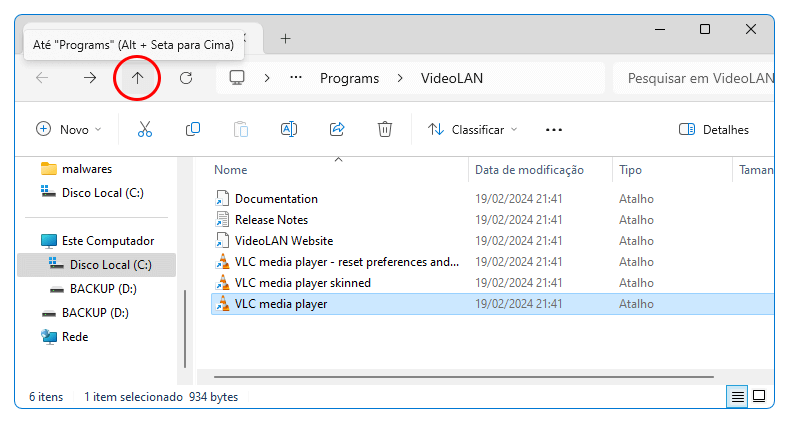
Task: Select indented BACKUP (D:) under Este Computador
Action: pyautogui.click(x=103, y=289)
